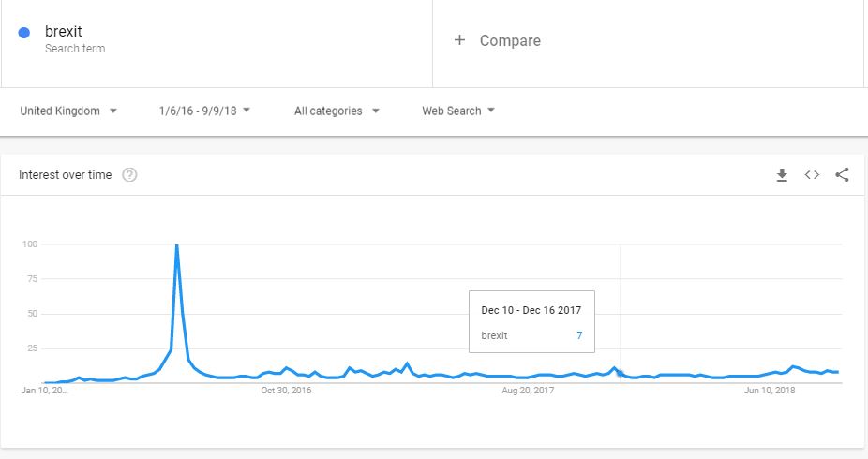Open the Web Search type dropdown
Image resolution: width=868 pixels, height=459 pixels.
457,111
